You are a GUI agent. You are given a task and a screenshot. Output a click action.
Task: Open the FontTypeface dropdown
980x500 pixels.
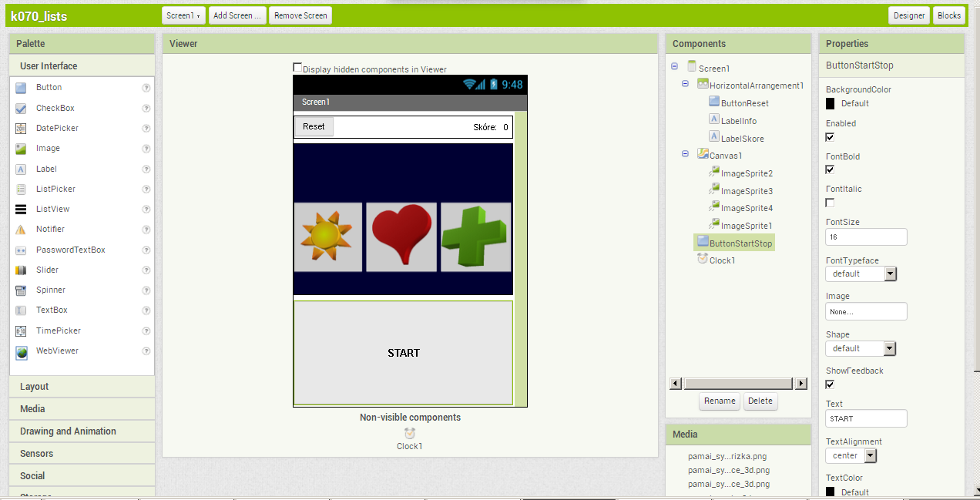point(861,273)
